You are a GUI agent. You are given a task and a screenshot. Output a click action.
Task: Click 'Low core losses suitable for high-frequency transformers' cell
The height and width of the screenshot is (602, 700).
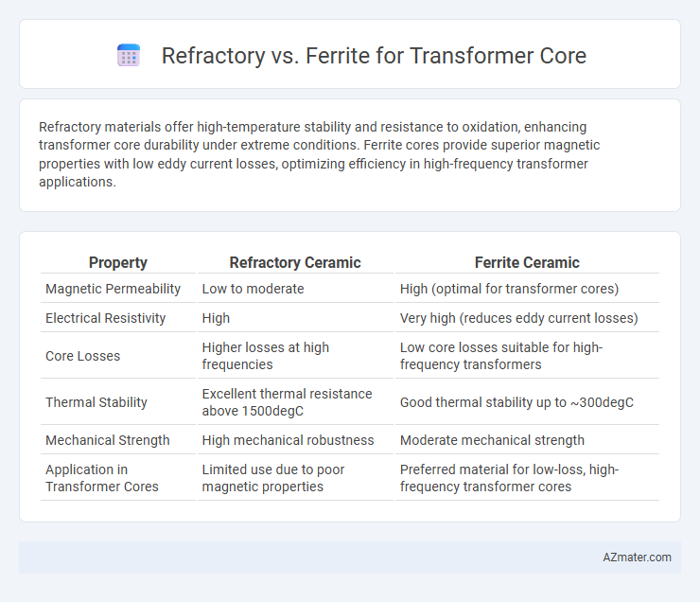501,356
